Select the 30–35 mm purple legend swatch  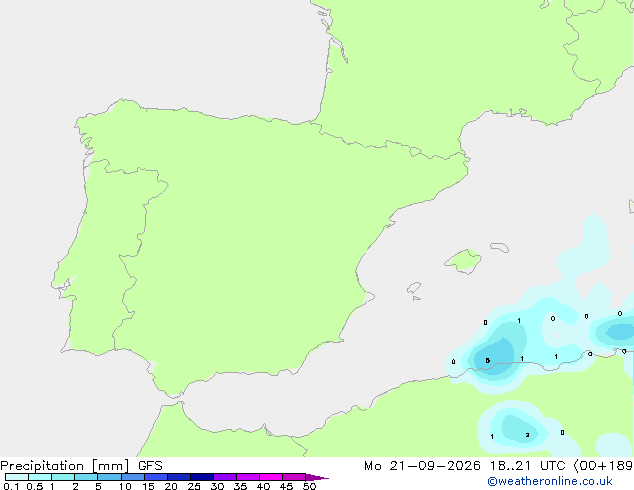225,477
